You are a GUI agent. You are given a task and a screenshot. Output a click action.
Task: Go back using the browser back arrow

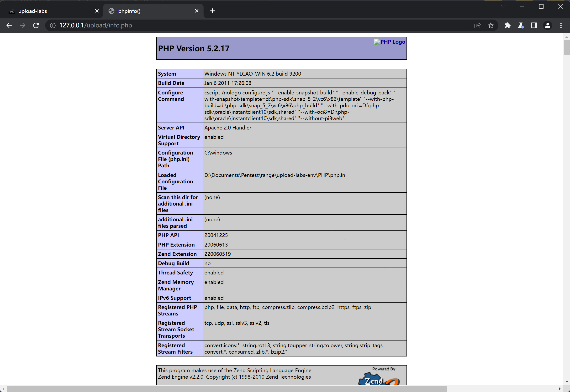coord(9,25)
